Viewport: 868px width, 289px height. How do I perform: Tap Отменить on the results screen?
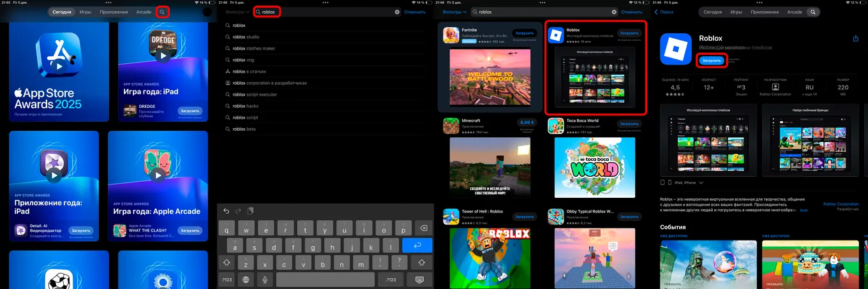pos(632,12)
